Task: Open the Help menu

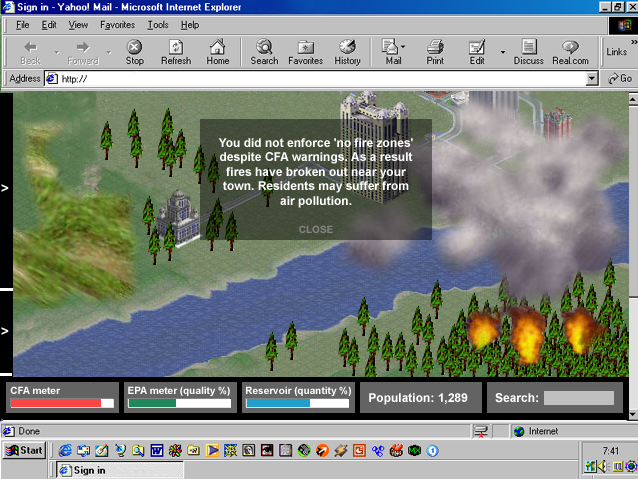Action: point(190,25)
